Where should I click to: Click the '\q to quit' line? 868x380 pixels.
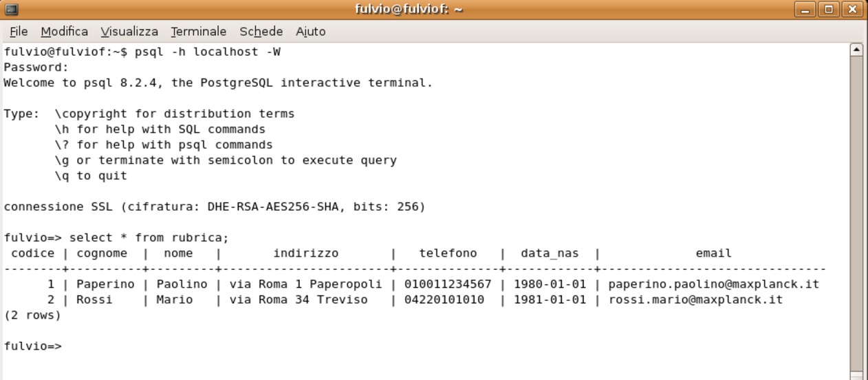point(91,176)
